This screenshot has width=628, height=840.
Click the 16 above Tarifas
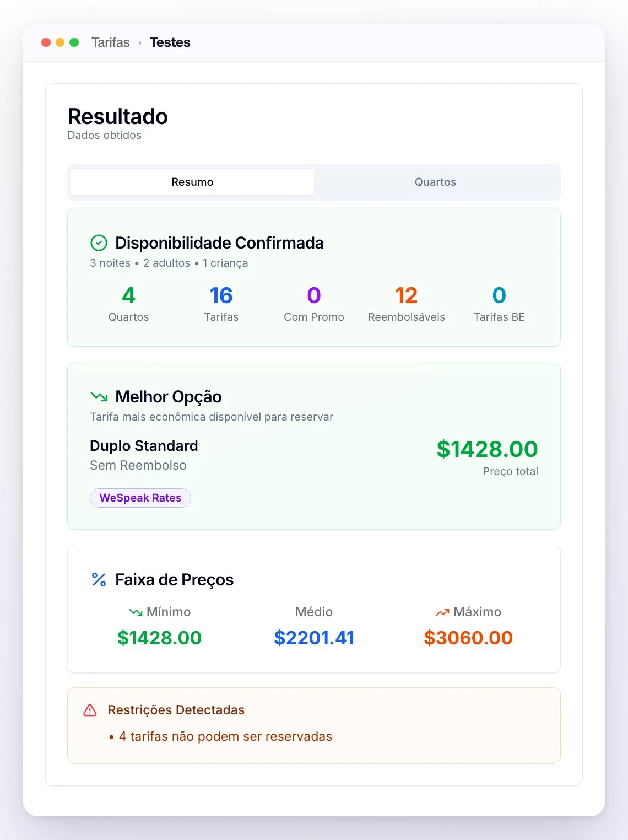point(221,295)
